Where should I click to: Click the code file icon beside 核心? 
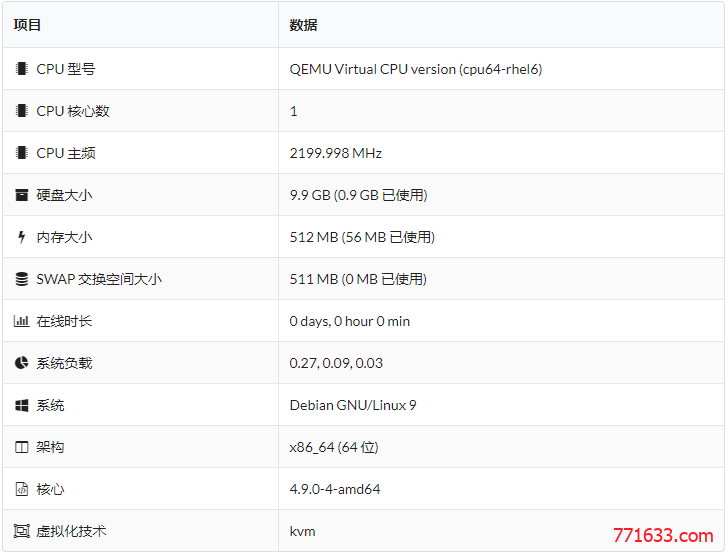(21, 489)
